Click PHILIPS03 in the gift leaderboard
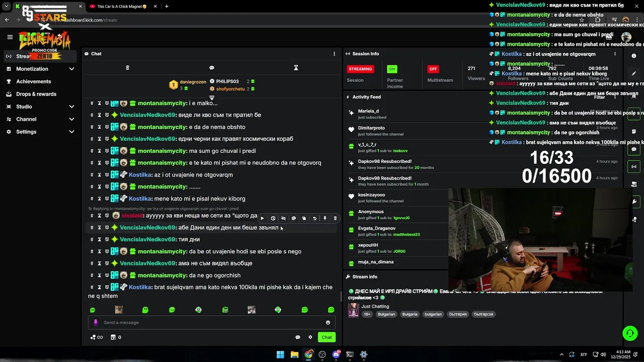The image size is (644, 362). pyautogui.click(x=227, y=81)
